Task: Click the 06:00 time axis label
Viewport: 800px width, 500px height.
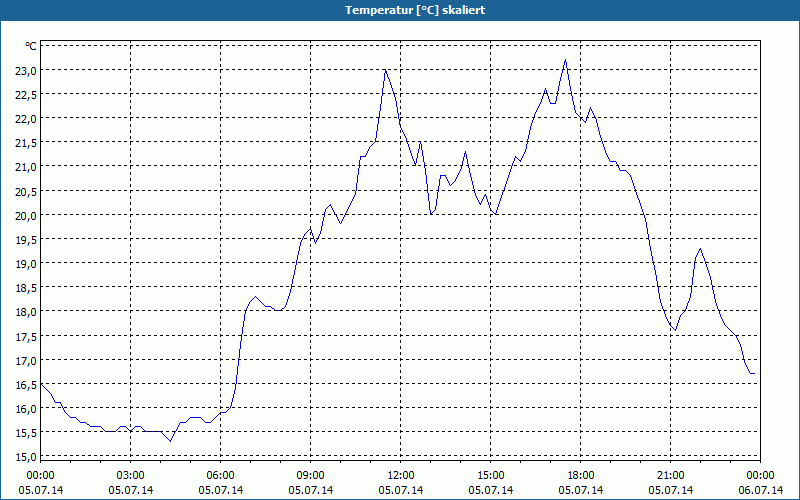Action: coord(220,476)
